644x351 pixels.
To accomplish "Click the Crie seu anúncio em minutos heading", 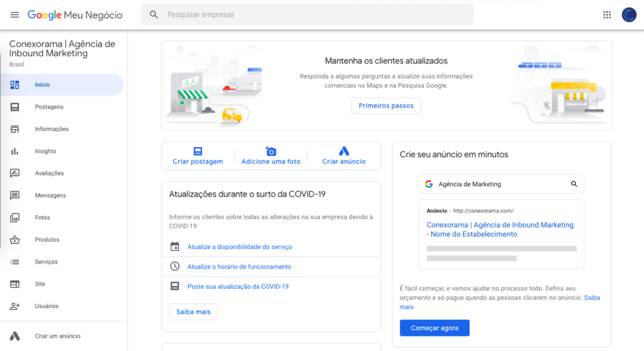I will click(x=454, y=155).
